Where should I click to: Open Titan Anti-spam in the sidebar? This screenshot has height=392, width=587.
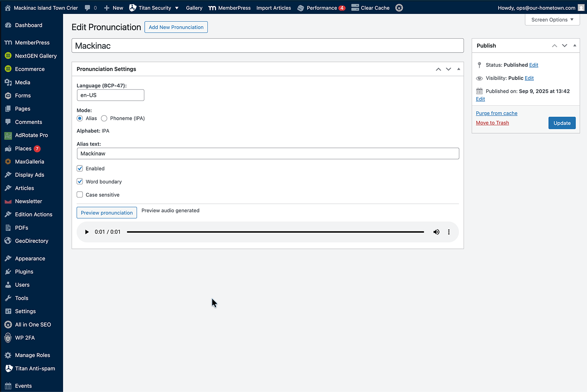click(35, 368)
